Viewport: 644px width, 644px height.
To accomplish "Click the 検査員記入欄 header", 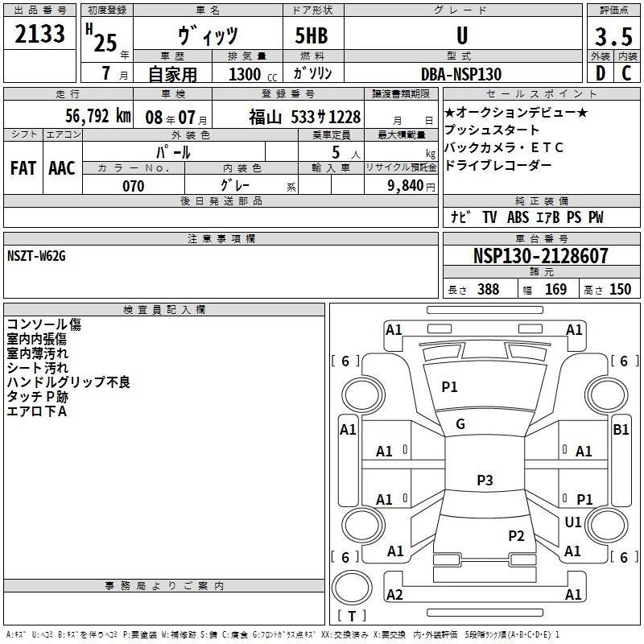I will click(164, 310).
